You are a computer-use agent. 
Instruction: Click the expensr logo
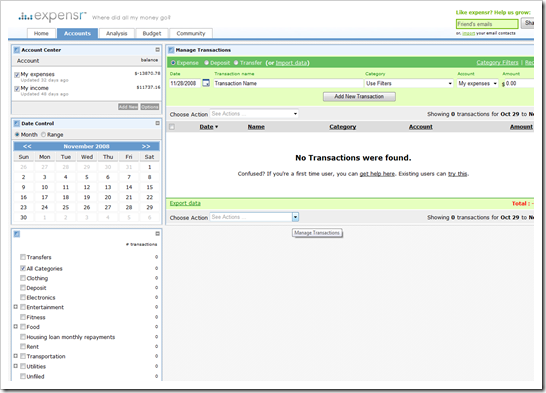pos(52,16)
